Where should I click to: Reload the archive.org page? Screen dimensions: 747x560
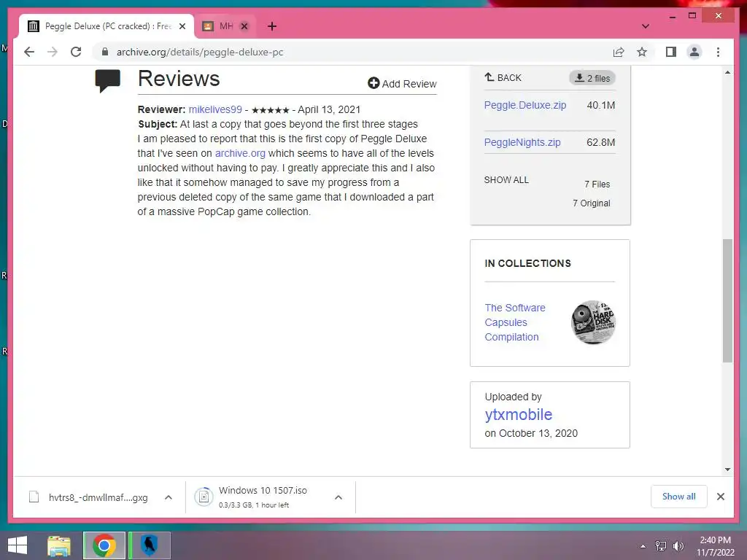click(x=76, y=52)
